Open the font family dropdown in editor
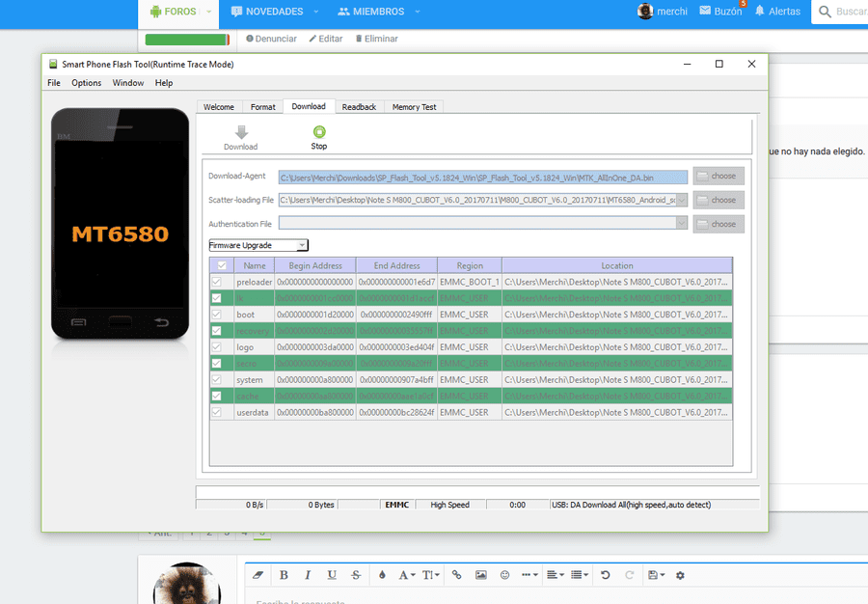 point(407,575)
